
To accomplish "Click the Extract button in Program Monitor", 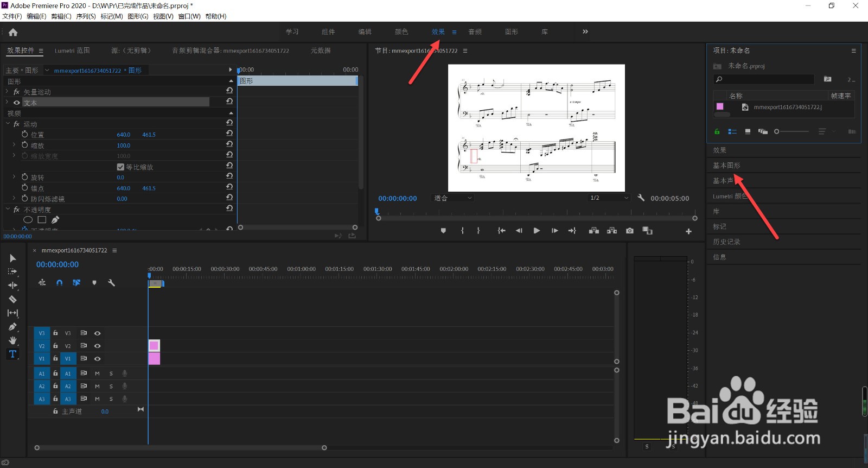I will click(612, 231).
